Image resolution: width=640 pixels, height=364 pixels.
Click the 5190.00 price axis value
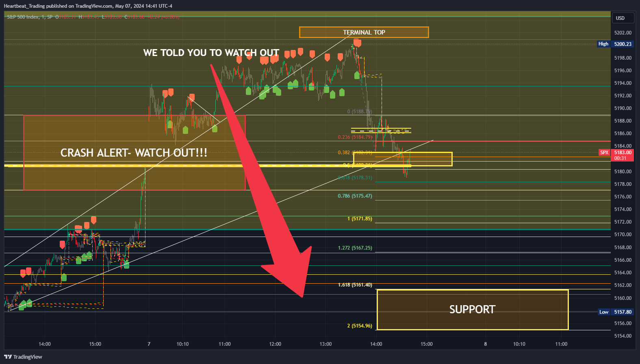(623, 108)
